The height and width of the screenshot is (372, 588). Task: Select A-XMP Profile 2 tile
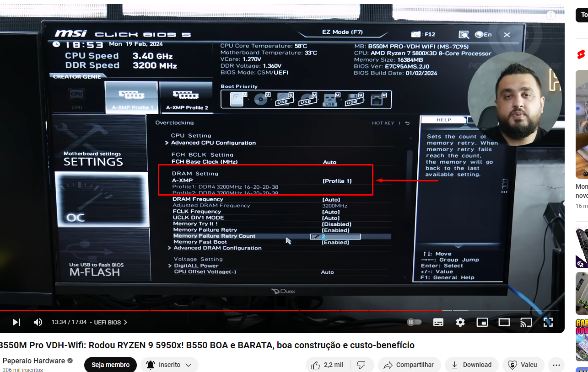click(186, 97)
